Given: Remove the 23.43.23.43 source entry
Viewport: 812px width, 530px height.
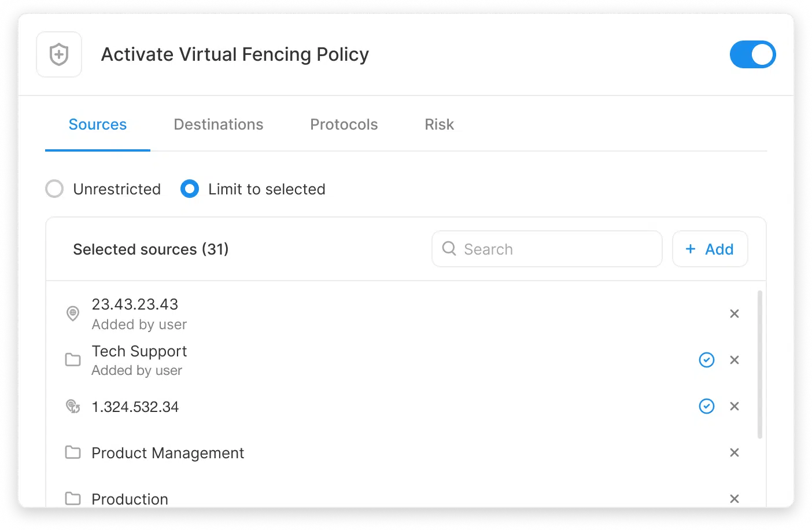Looking at the screenshot, I should click(735, 314).
